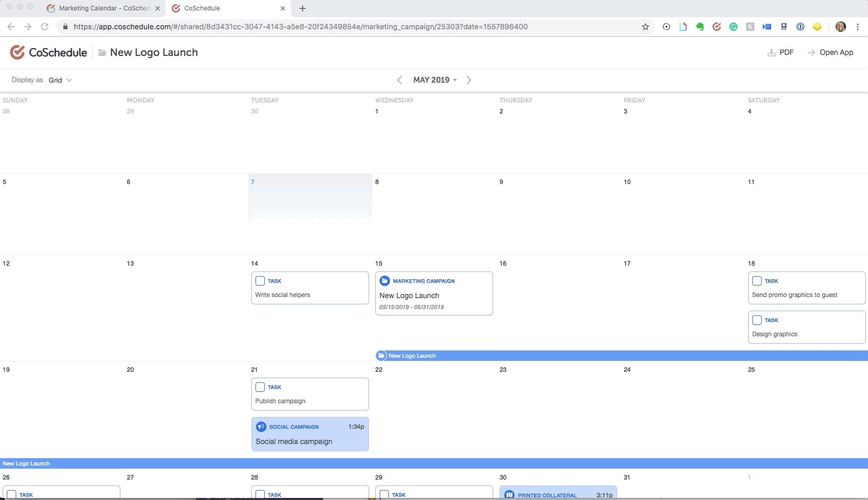Click the Write social helpers text
Image resolution: width=868 pixels, height=500 pixels.
click(283, 295)
